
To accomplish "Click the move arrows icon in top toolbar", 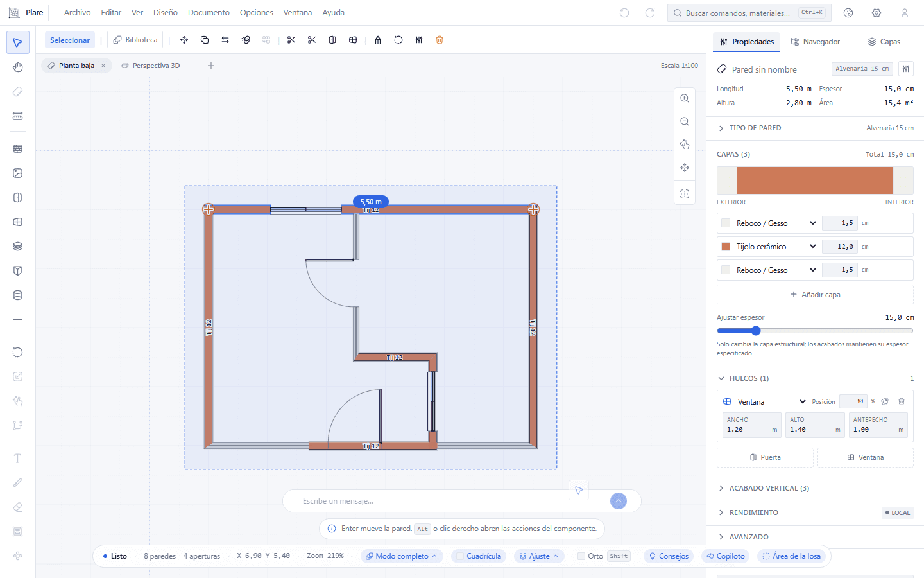I will [x=184, y=40].
